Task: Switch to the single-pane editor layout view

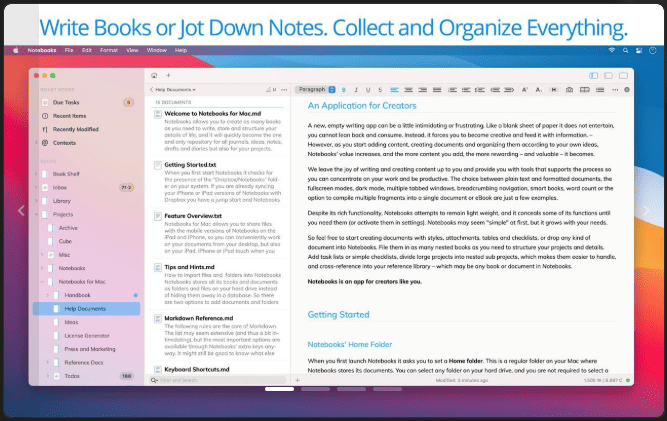Action: coord(623,76)
